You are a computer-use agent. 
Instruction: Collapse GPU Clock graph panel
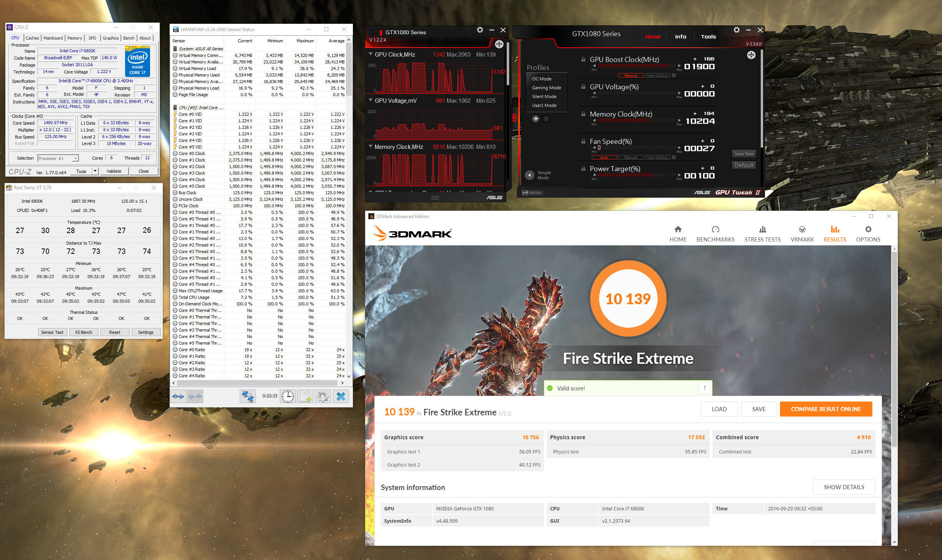[371, 54]
